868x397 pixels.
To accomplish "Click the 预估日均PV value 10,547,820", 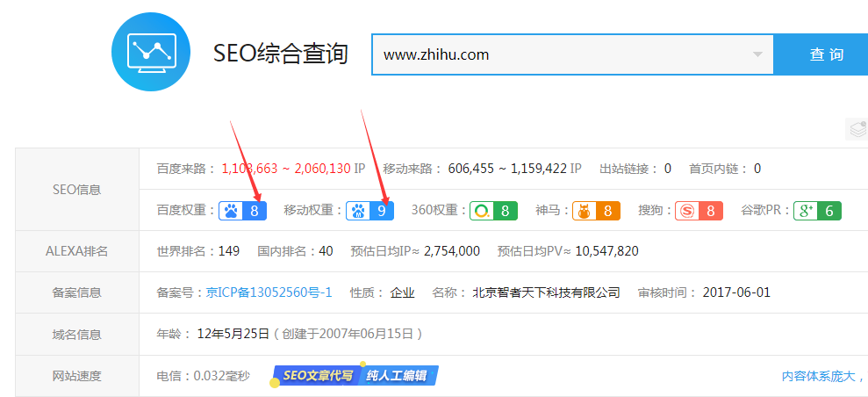I will click(606, 251).
